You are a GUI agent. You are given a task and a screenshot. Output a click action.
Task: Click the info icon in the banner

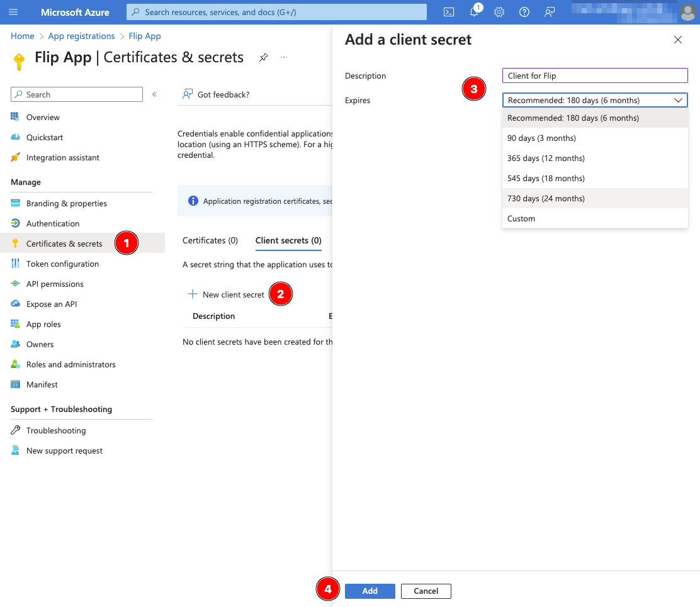coord(193,201)
